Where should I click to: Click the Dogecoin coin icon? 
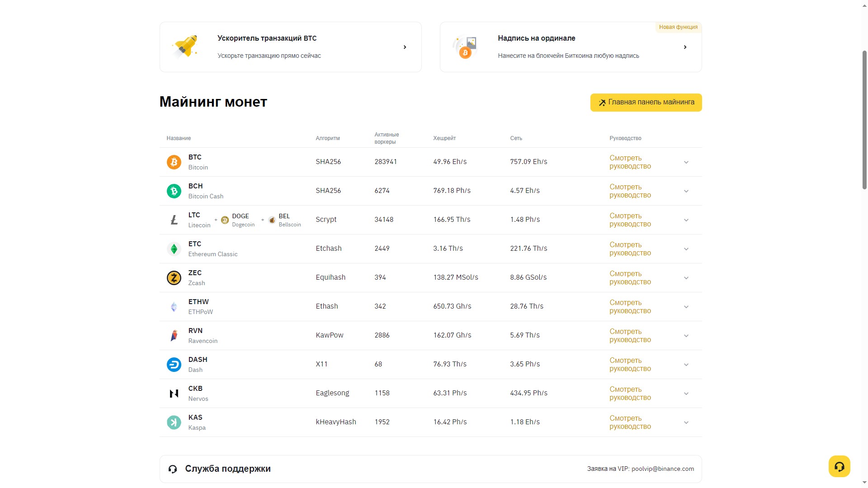click(x=225, y=220)
